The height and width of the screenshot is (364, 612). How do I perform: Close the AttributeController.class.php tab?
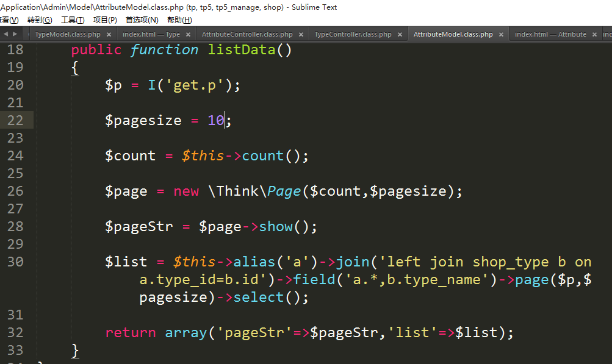coord(301,35)
